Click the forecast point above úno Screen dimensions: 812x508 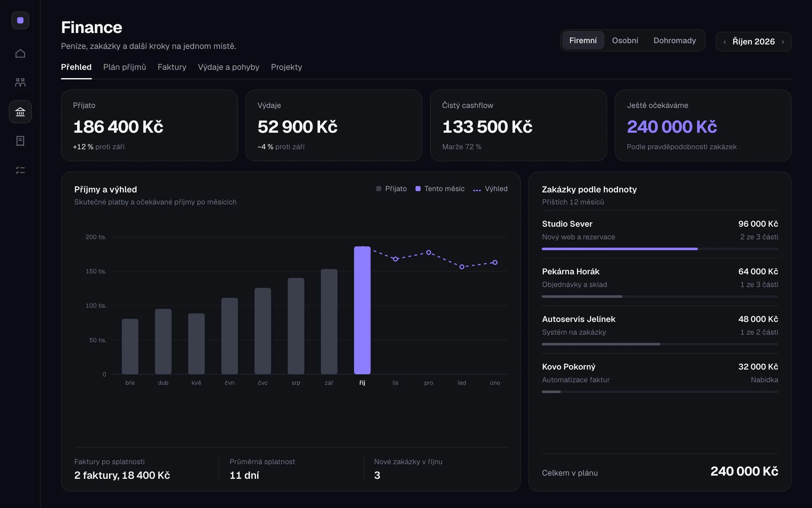coord(495,262)
